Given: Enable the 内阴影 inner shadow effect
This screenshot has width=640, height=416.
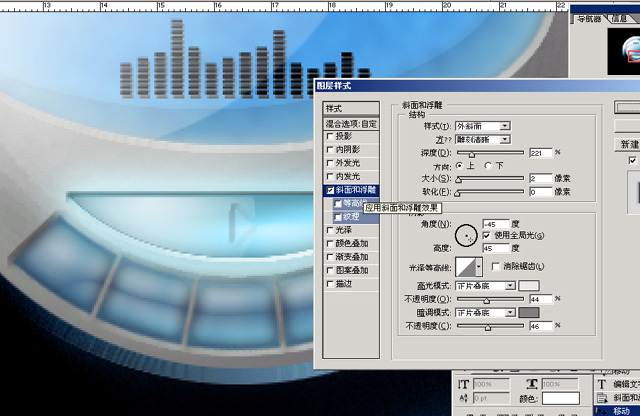Looking at the screenshot, I should pyautogui.click(x=330, y=149).
